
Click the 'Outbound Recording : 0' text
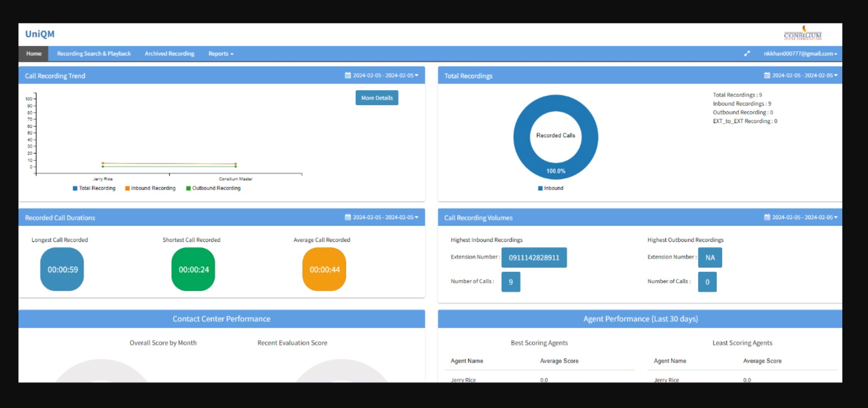pyautogui.click(x=743, y=112)
